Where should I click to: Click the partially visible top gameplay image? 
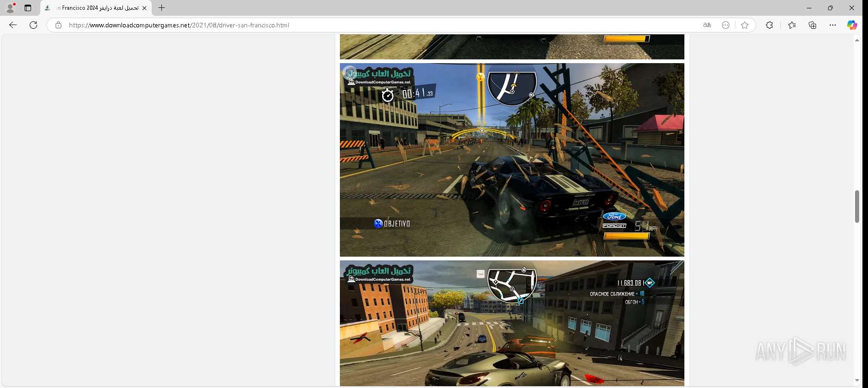point(512,46)
